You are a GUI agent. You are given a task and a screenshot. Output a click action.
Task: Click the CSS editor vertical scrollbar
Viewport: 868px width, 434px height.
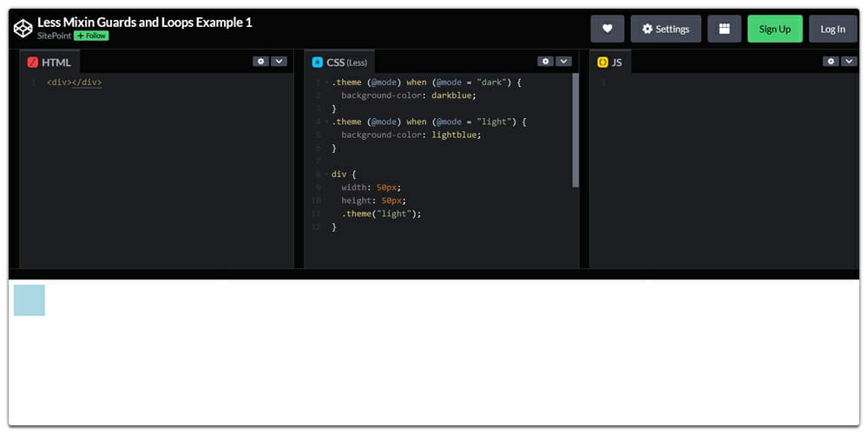(575, 130)
